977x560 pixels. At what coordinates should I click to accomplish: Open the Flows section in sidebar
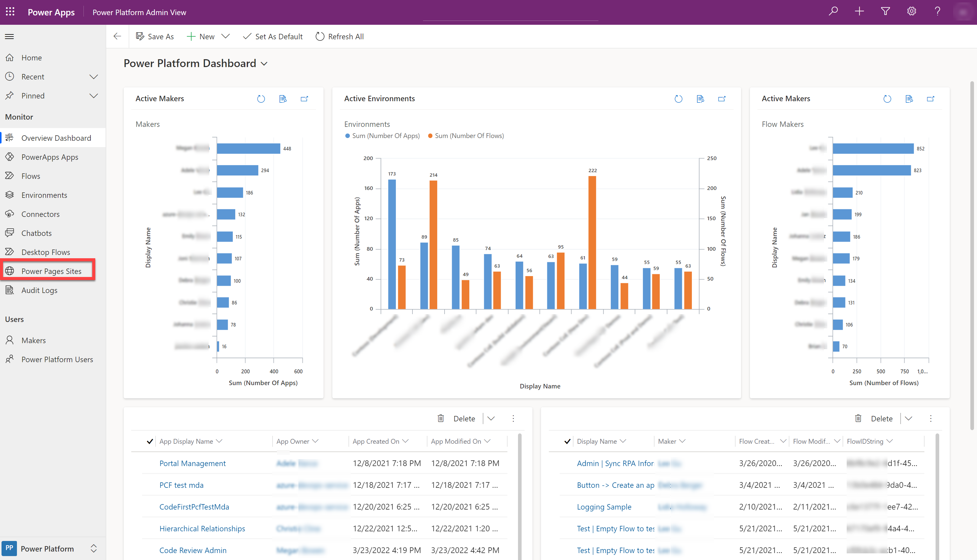point(30,176)
